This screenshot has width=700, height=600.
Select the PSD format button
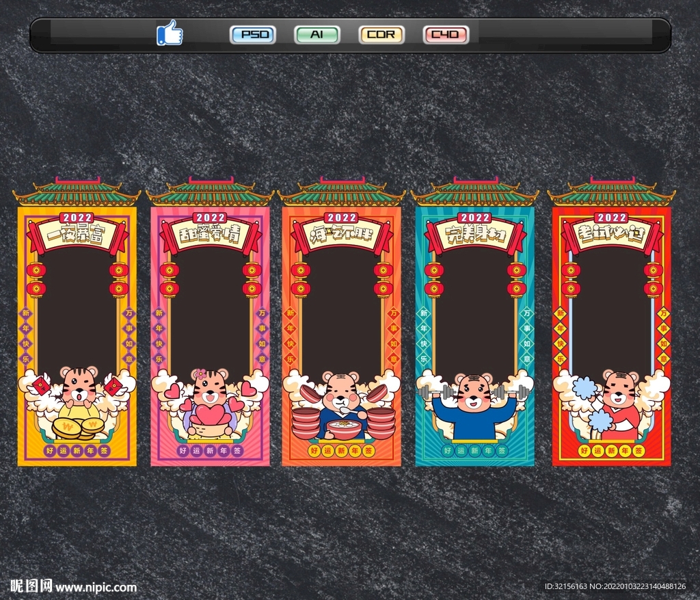click(x=253, y=34)
